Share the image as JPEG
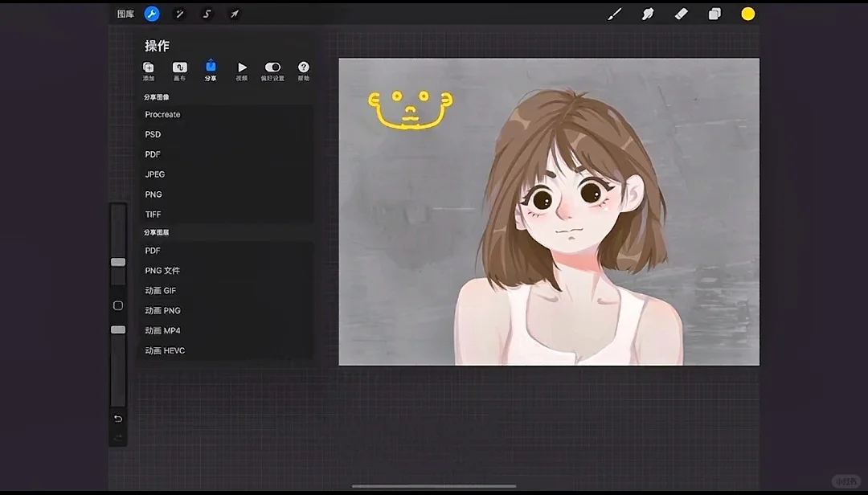This screenshot has width=868, height=495. pos(155,174)
